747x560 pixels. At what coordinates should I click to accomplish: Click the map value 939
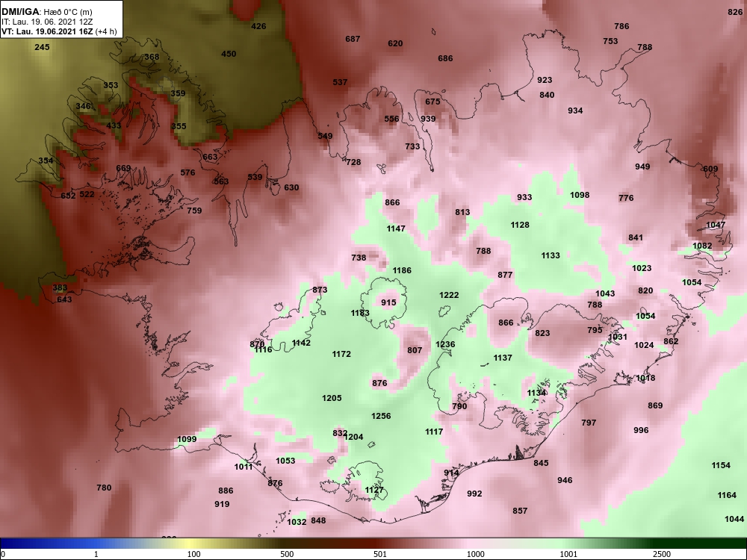click(428, 119)
